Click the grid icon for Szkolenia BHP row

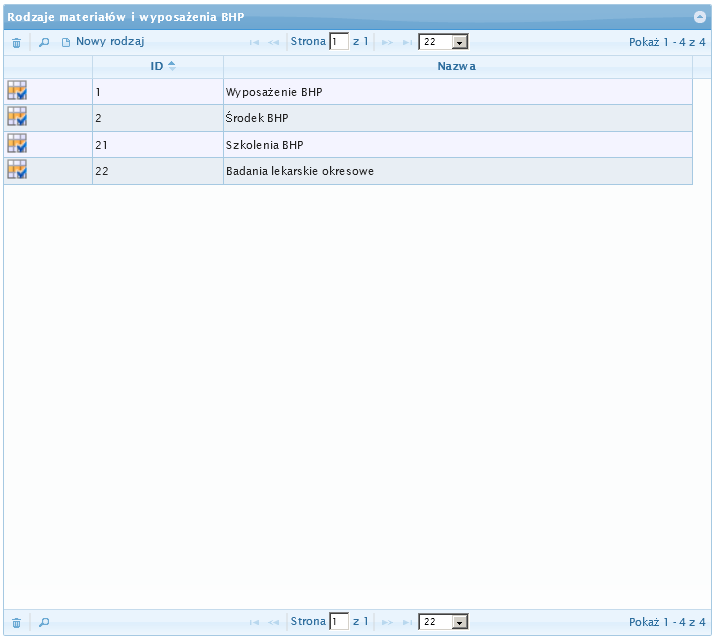click(17, 143)
